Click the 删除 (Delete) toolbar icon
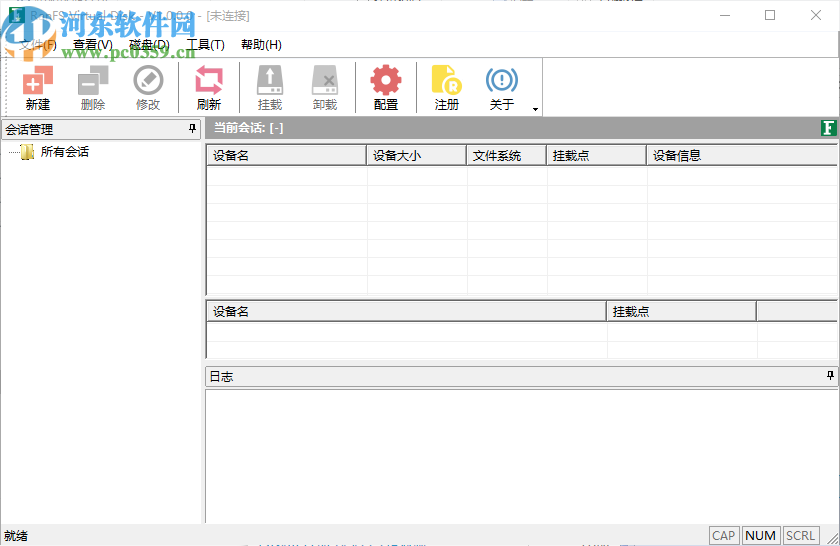Image resolution: width=840 pixels, height=546 pixels. [93, 87]
